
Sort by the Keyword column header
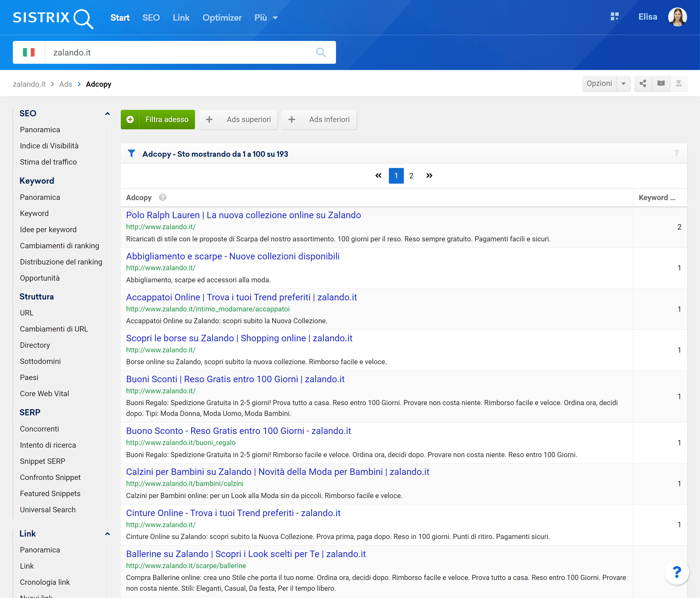point(657,197)
